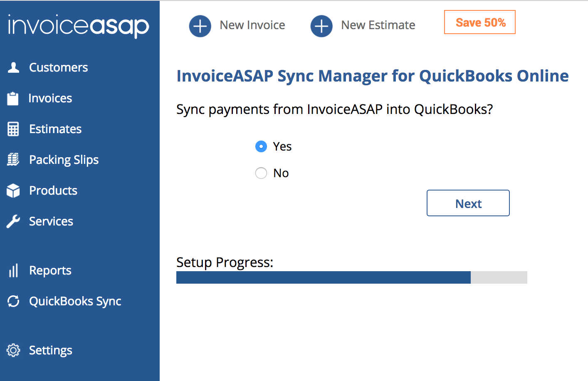Image resolution: width=588 pixels, height=381 pixels.
Task: Open the Customers menu item
Action: [59, 67]
